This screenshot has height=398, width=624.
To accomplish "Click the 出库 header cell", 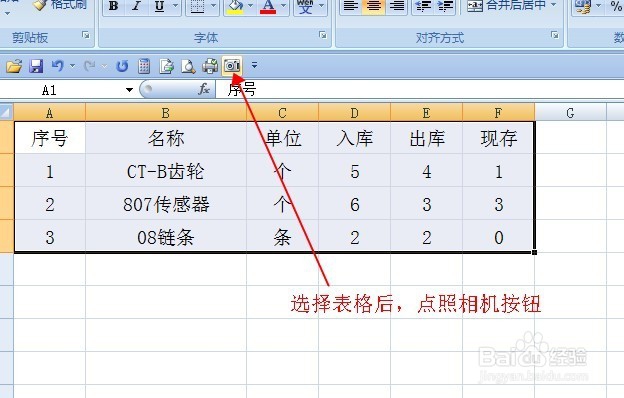I will (427, 138).
